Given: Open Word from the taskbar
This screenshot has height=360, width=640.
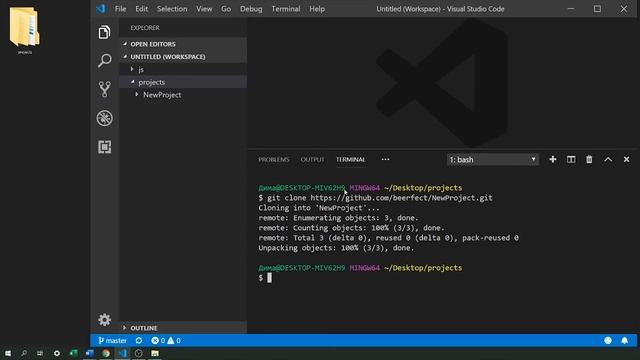Looking at the screenshot, I should point(90,353).
